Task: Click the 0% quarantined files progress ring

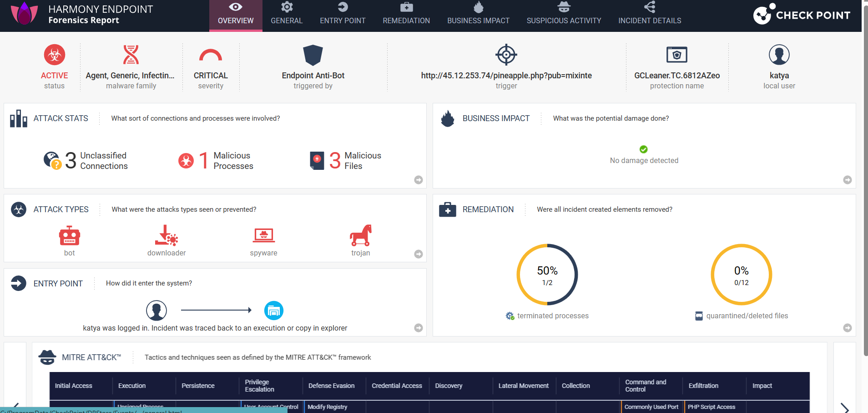Action: (742, 275)
